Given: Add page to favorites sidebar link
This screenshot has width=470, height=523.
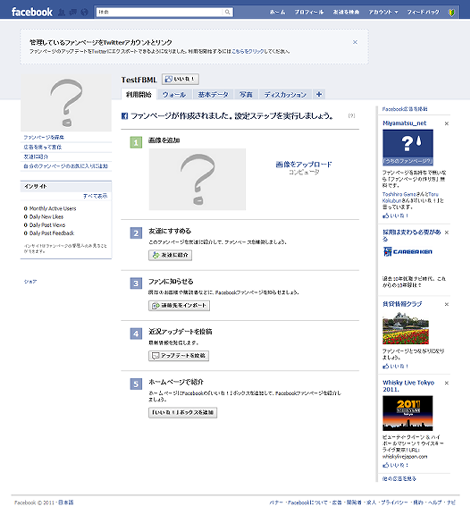Looking at the screenshot, I should click(x=65, y=166).
